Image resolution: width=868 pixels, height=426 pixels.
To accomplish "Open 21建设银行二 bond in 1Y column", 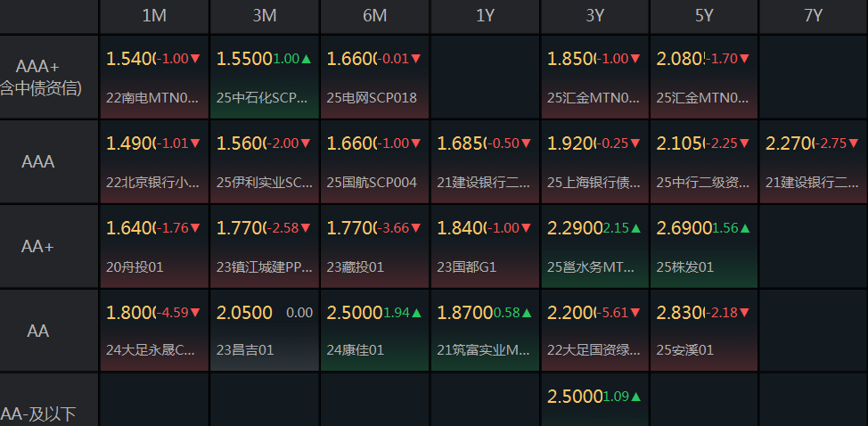I will point(484,182).
